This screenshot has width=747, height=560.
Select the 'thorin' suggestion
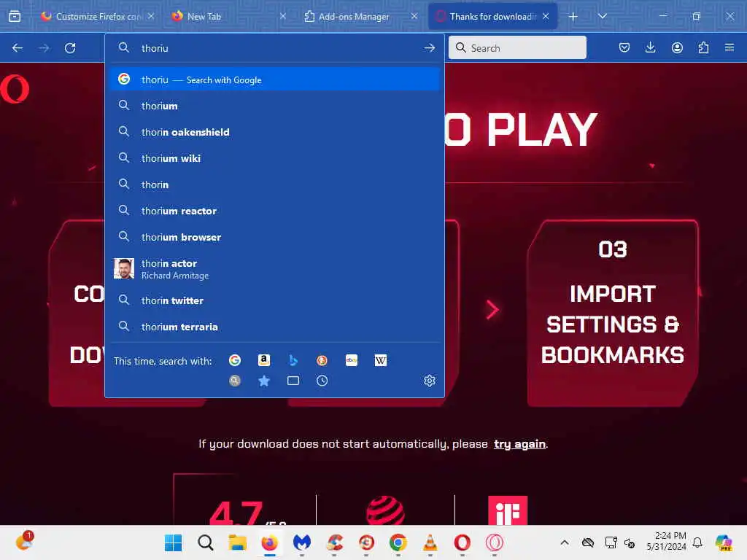coord(274,184)
